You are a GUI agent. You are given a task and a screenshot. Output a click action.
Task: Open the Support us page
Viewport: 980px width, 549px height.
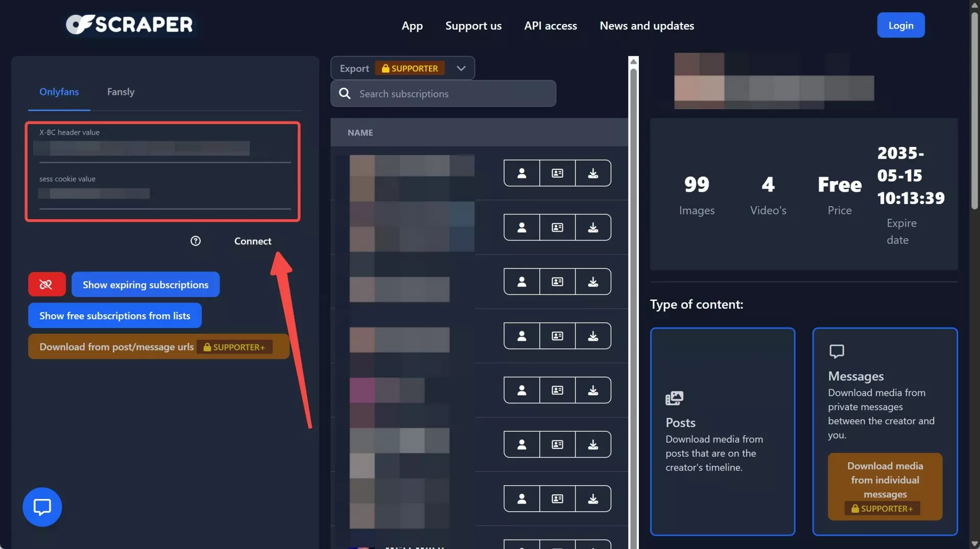[473, 26]
